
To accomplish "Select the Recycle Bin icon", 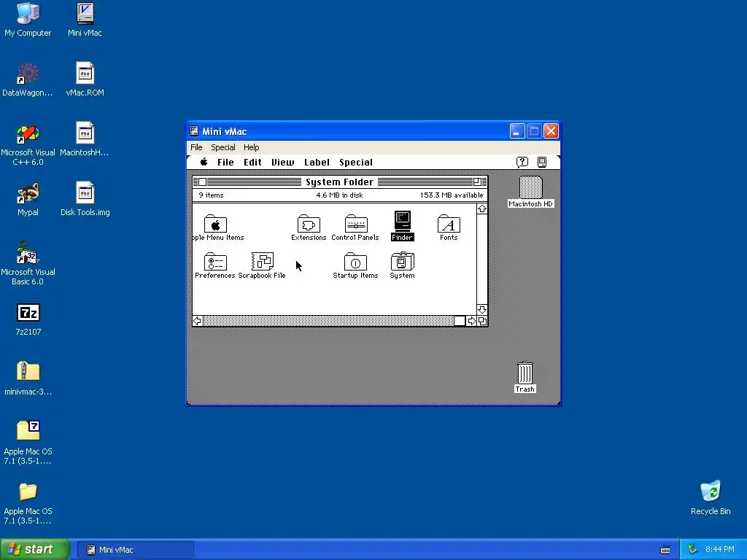I will (711, 499).
